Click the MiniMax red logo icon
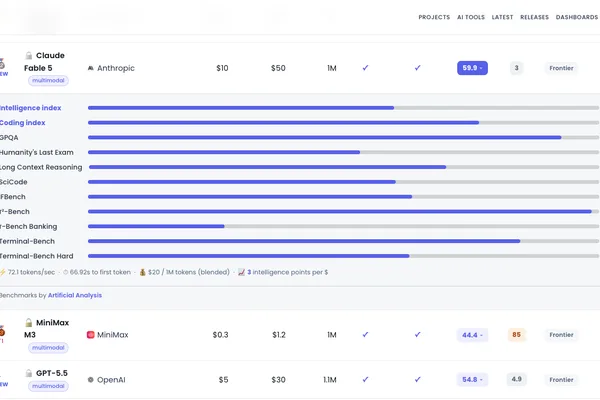Image resolution: width=600 pixels, height=400 pixels. click(91, 335)
